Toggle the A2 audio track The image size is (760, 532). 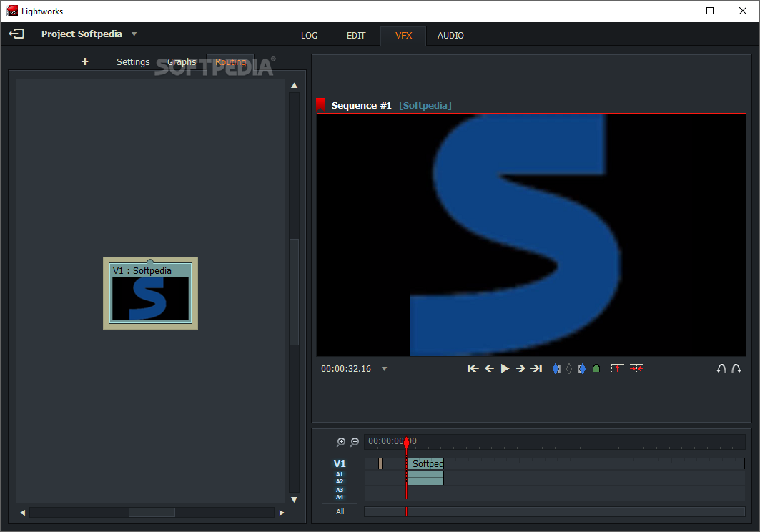pos(340,481)
